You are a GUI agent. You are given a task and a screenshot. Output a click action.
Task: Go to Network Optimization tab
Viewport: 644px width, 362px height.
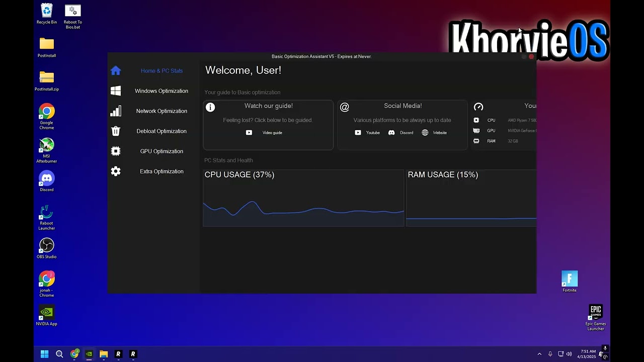point(162,111)
